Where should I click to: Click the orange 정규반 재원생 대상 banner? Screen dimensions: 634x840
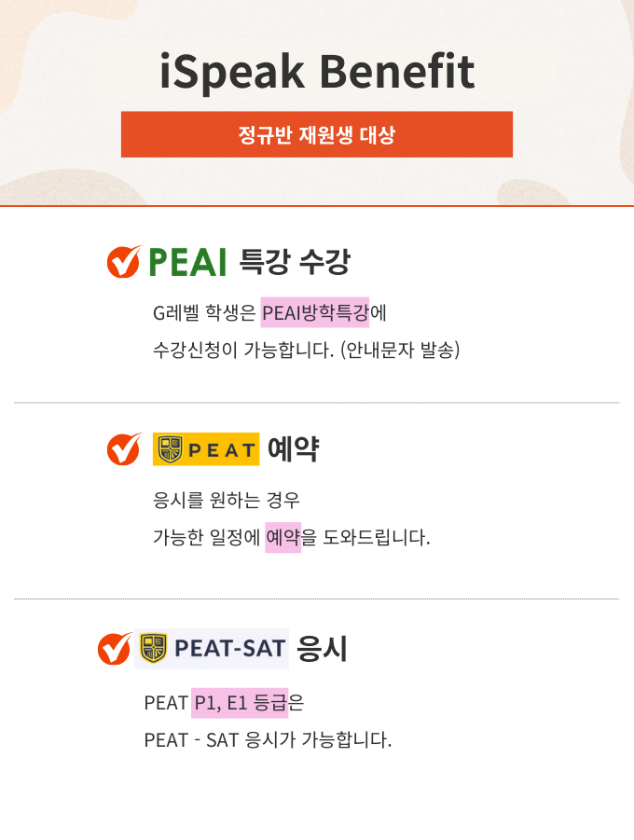[x=317, y=134]
